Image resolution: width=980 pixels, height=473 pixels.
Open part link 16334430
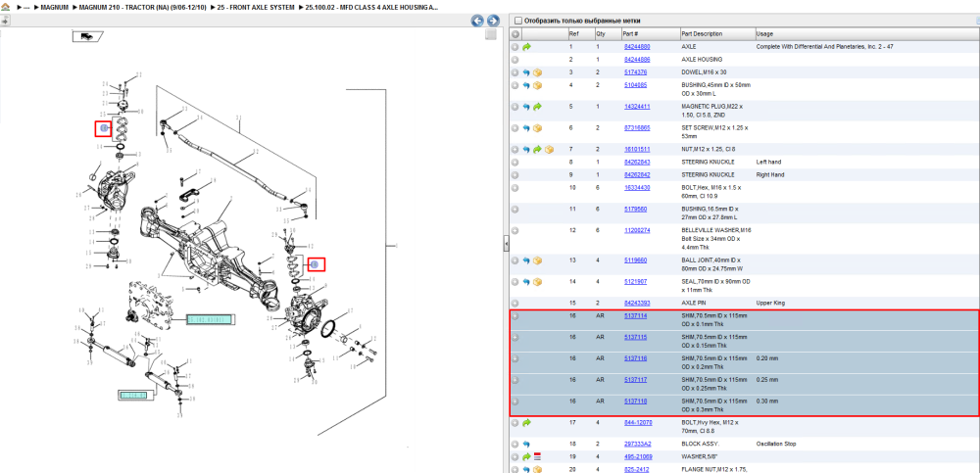637,188
